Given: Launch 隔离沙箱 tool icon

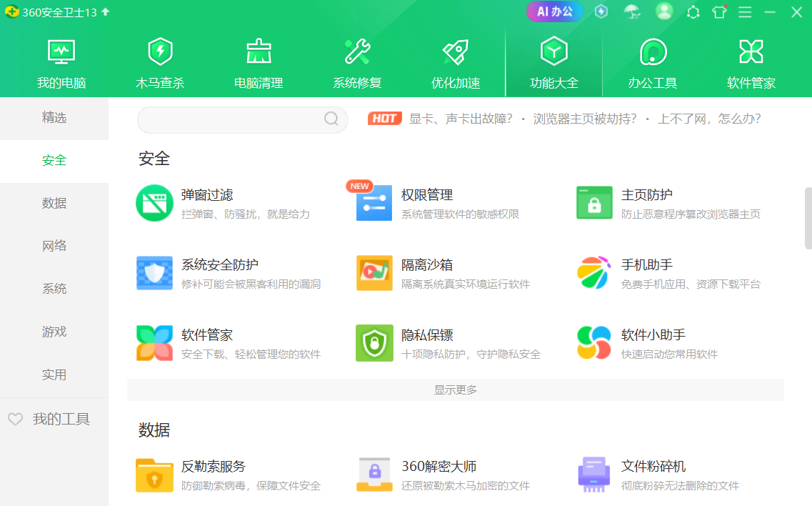Looking at the screenshot, I should coord(374,273).
